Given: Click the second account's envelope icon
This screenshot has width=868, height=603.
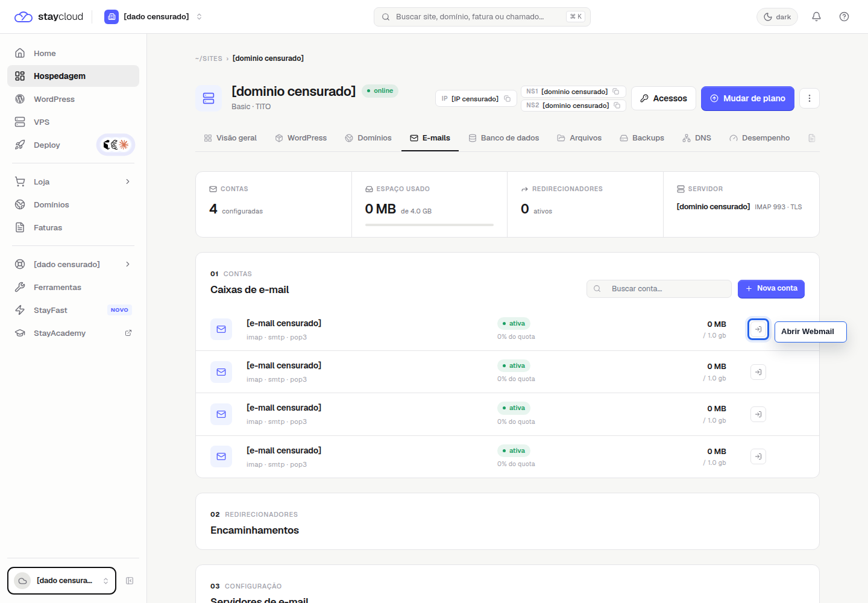Looking at the screenshot, I should tap(221, 372).
